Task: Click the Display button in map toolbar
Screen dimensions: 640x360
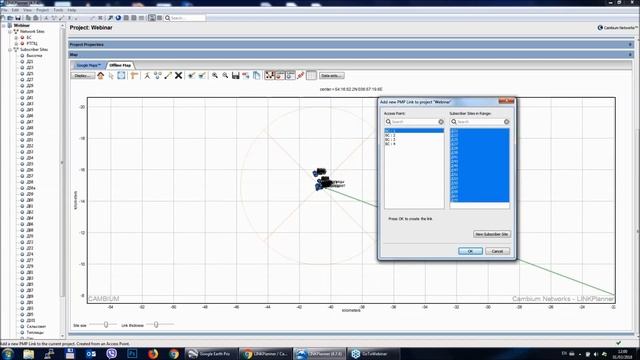Action: [83, 76]
